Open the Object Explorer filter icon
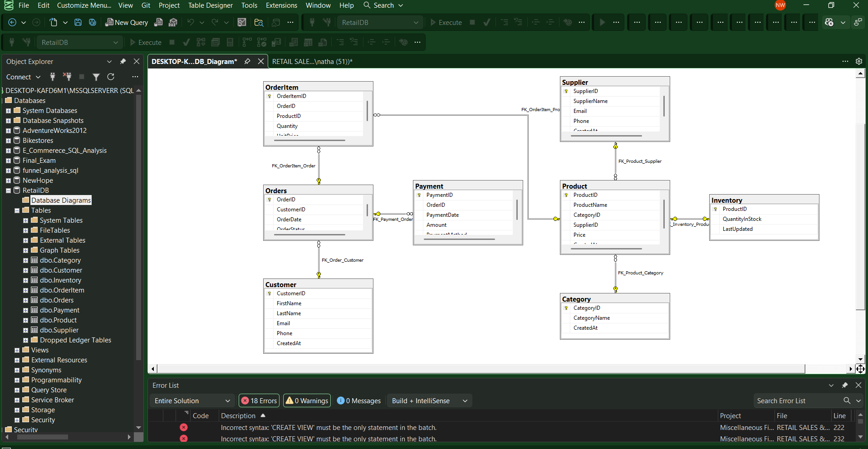 (x=96, y=77)
